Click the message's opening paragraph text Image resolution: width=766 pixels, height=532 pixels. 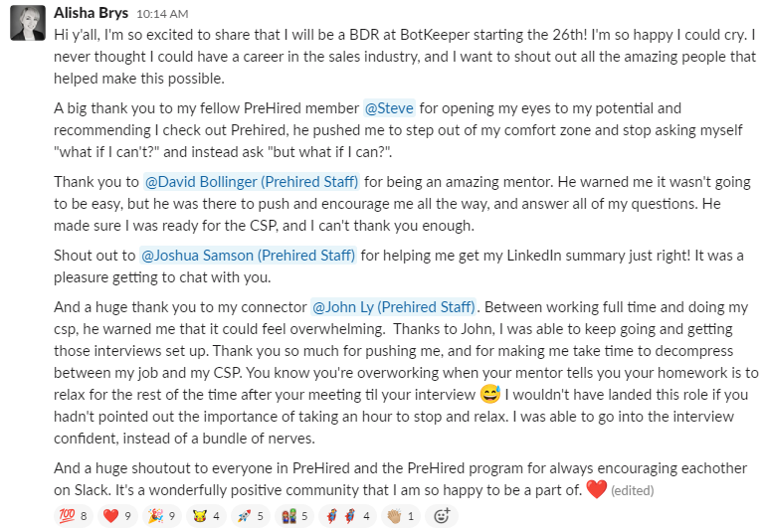tap(398, 57)
